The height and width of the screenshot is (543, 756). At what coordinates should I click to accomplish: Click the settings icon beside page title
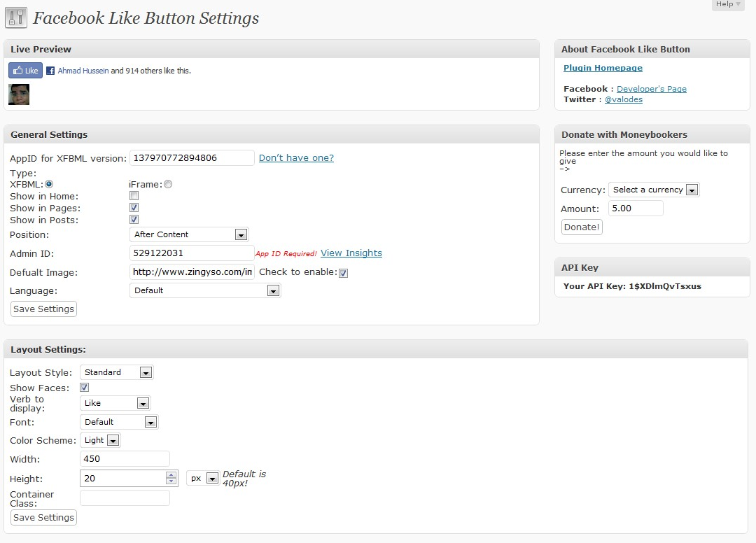[x=16, y=17]
